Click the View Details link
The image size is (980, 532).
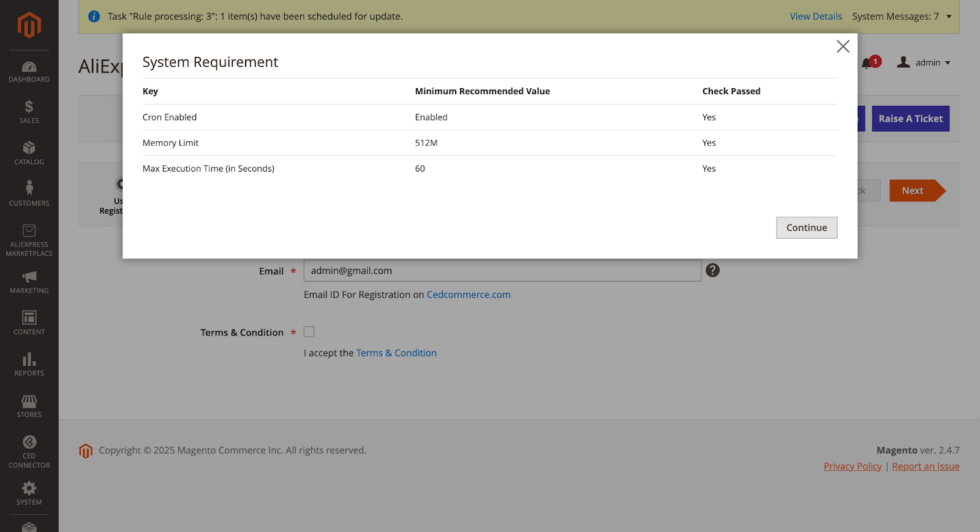pos(815,17)
